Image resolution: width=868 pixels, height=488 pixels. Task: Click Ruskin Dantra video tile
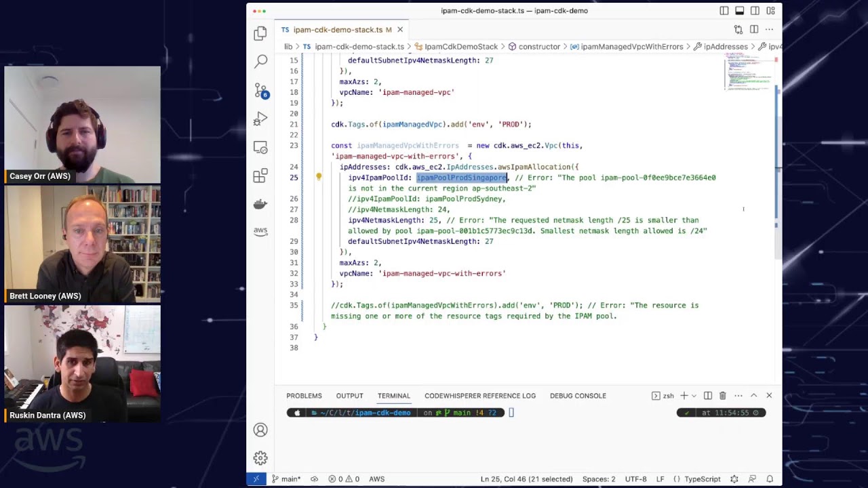point(83,365)
